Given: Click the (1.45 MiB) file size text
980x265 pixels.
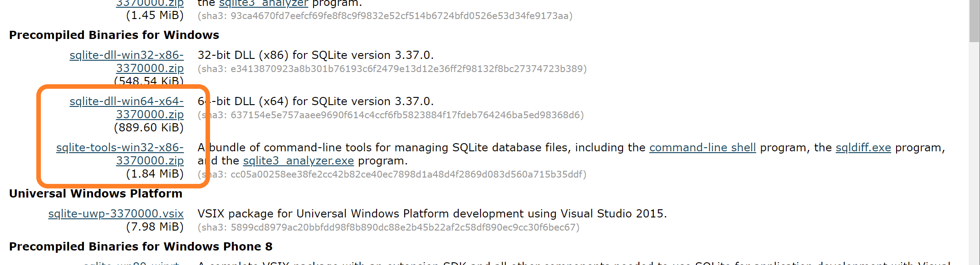Looking at the screenshot, I should pyautogui.click(x=155, y=15).
